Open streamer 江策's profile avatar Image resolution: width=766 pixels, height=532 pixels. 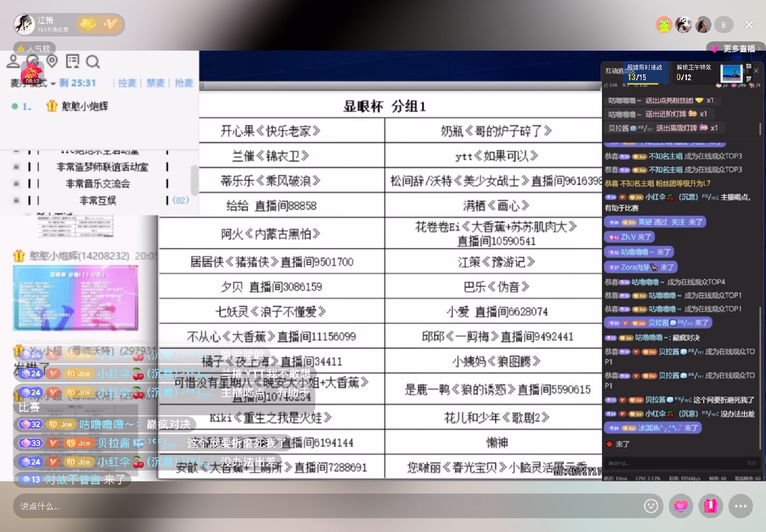tap(24, 25)
